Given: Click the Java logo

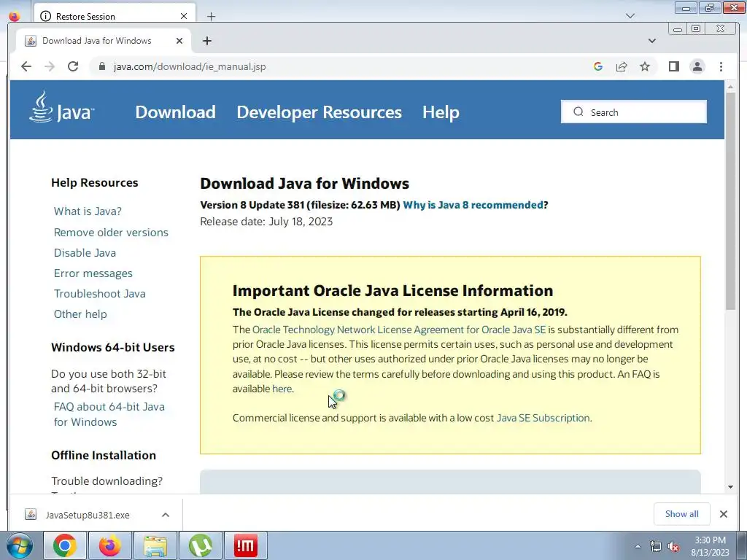Looking at the screenshot, I should click(61, 108).
